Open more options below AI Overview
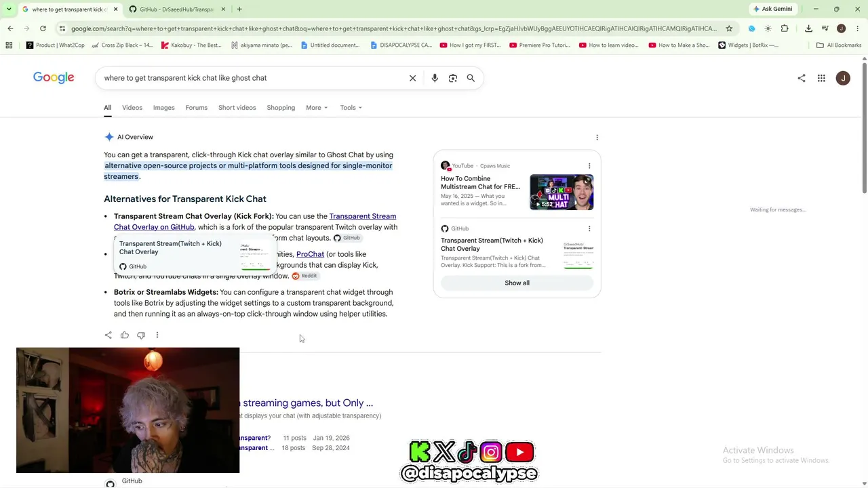The width and height of the screenshot is (868, 488). click(x=157, y=335)
